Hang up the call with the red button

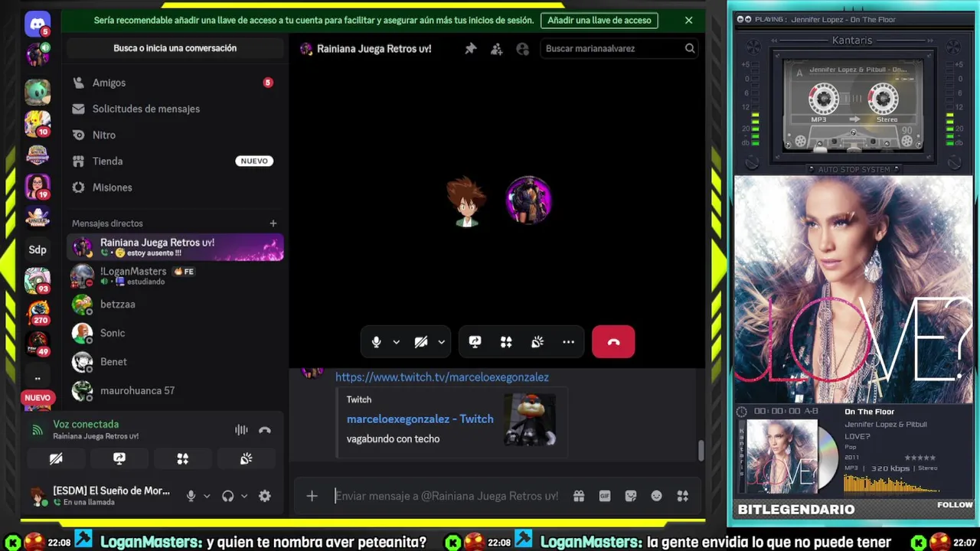coord(613,342)
